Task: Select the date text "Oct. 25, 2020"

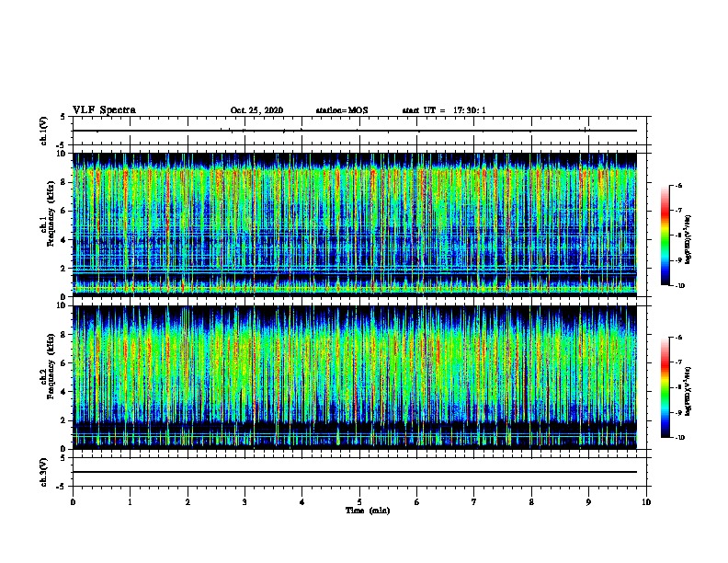Action: (x=256, y=110)
